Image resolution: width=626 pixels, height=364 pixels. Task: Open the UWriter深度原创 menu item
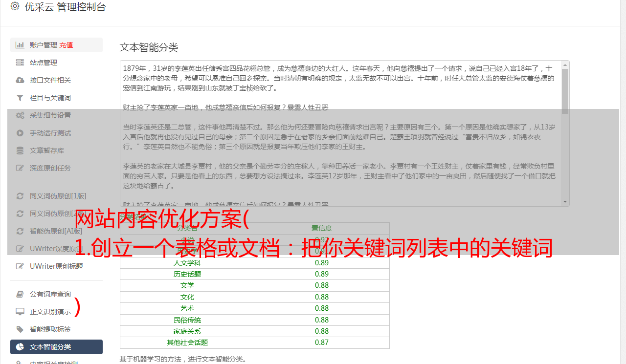coord(56,249)
